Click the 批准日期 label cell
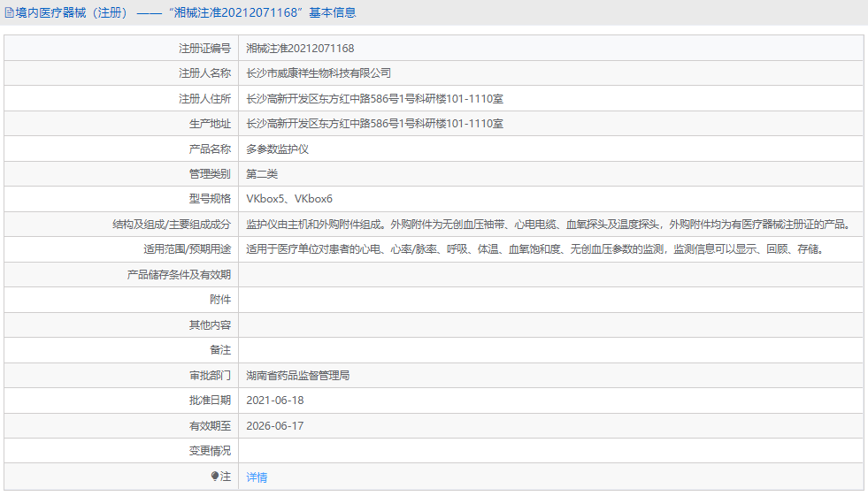Image resolution: width=868 pixels, height=496 pixels. coord(121,400)
